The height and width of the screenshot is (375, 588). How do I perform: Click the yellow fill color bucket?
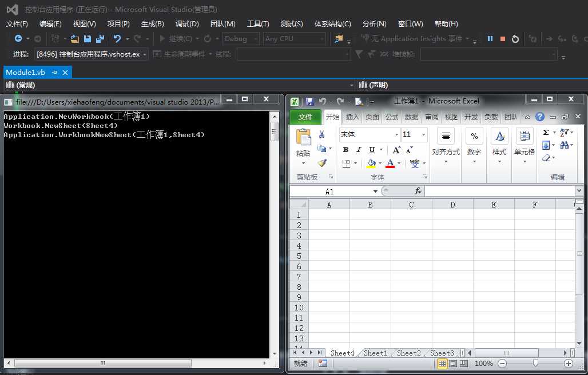(371, 163)
